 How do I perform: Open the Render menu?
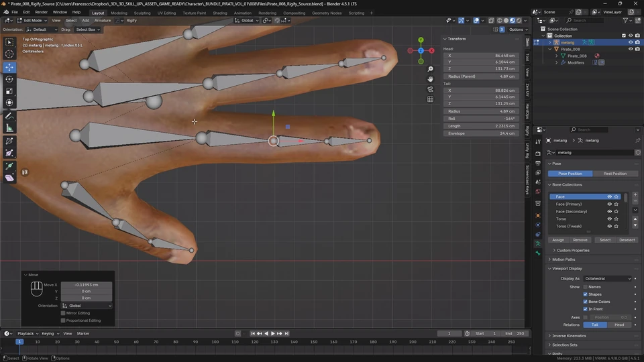[x=41, y=12]
